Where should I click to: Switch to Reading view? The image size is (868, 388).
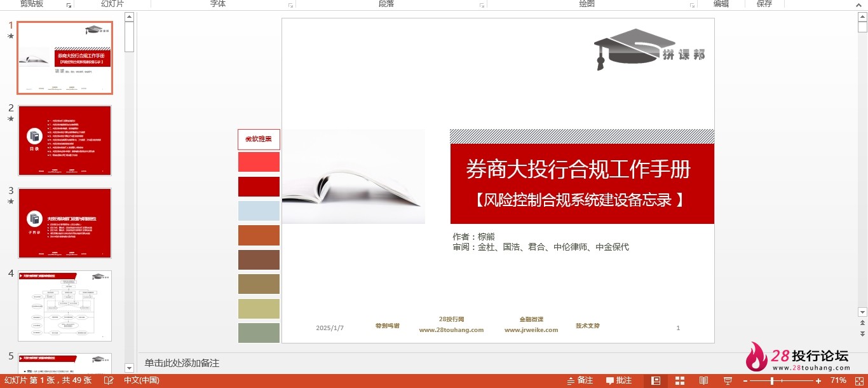(703, 380)
